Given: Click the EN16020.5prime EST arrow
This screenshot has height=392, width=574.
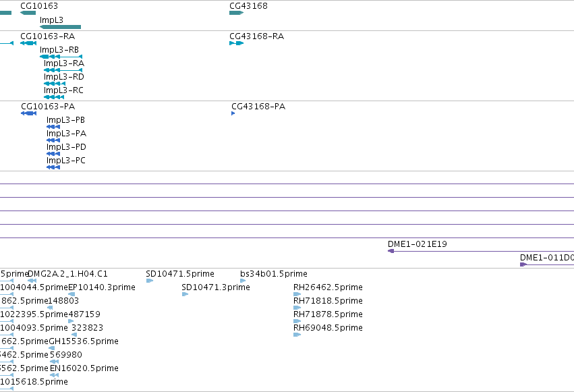Looking at the screenshot, I should (54, 375).
